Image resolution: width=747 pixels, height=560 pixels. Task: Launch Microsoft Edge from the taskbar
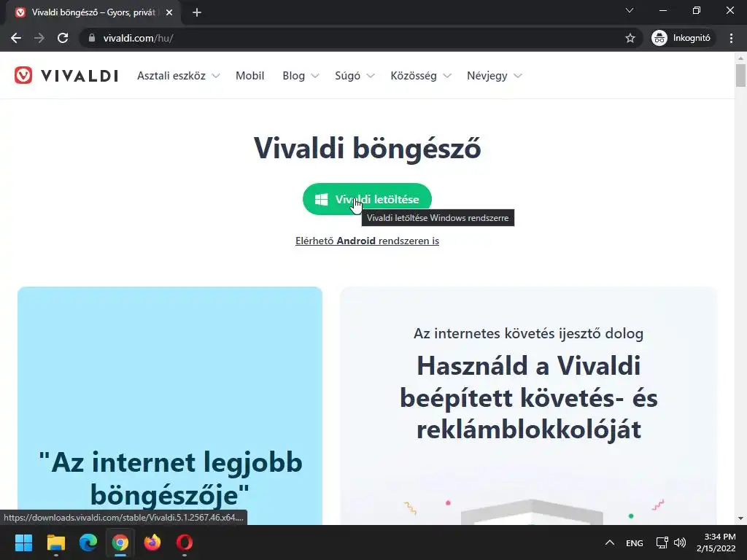pyautogui.click(x=88, y=542)
